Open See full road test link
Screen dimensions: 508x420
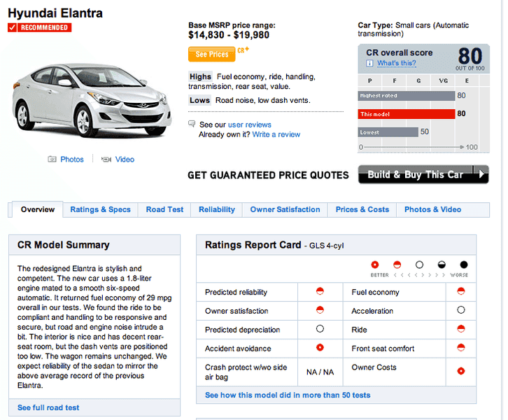tap(48, 407)
